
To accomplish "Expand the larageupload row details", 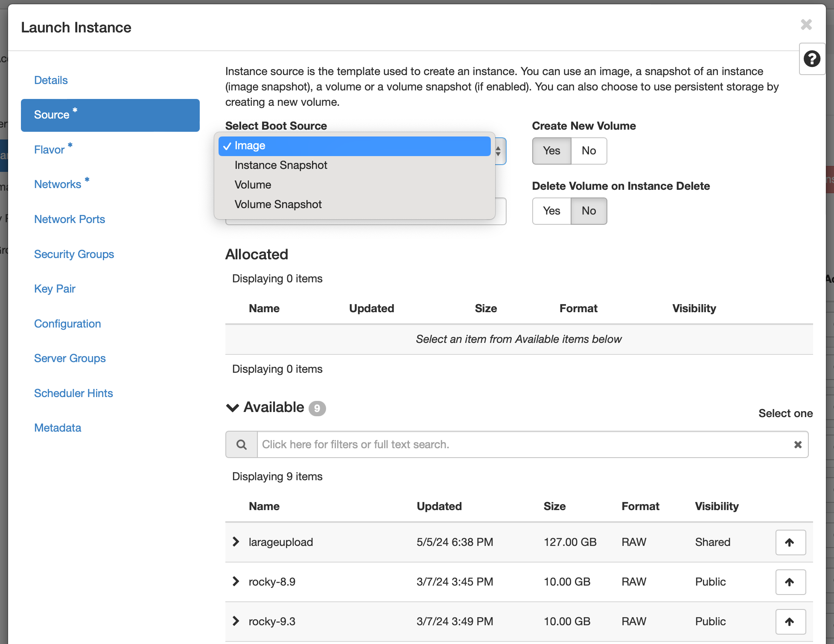I will (236, 542).
